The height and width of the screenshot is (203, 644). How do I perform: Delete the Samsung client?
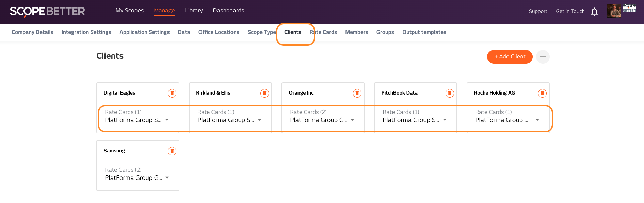[172, 151]
